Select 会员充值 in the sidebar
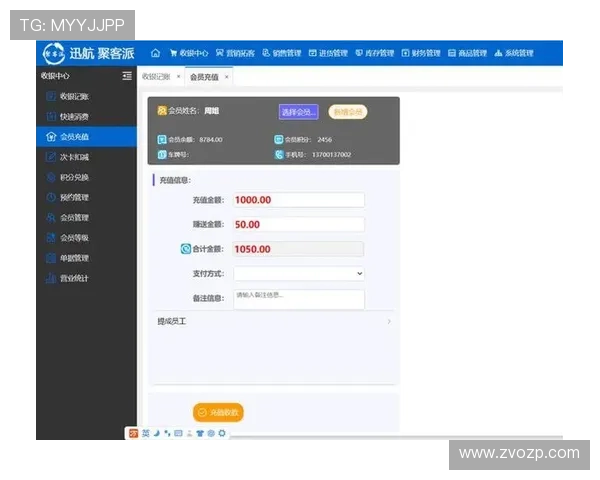 click(x=86, y=137)
